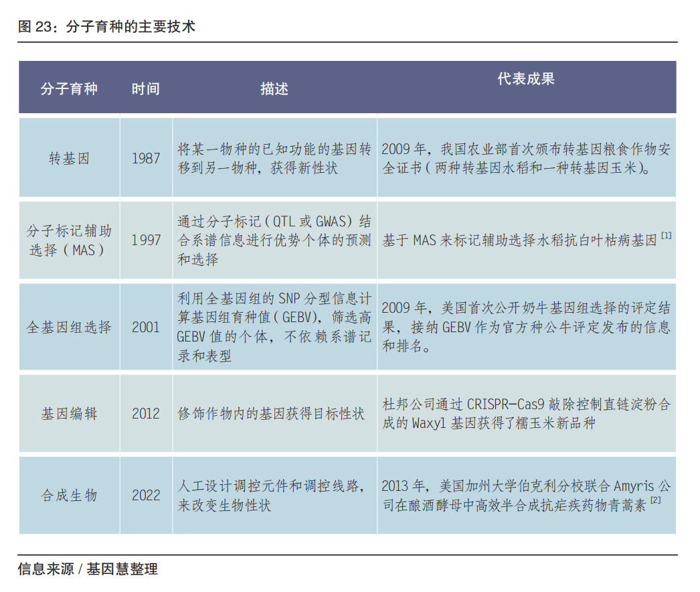Viewport: 700px width, 592px height.
Task: Click the CRISPR-Cas9 Waxy1 result text
Action: click(x=525, y=414)
